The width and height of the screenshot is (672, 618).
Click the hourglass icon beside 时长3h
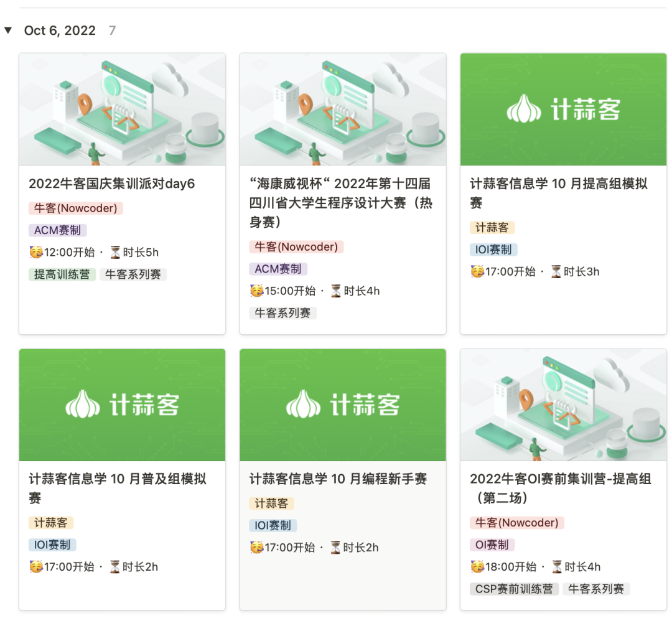[556, 271]
